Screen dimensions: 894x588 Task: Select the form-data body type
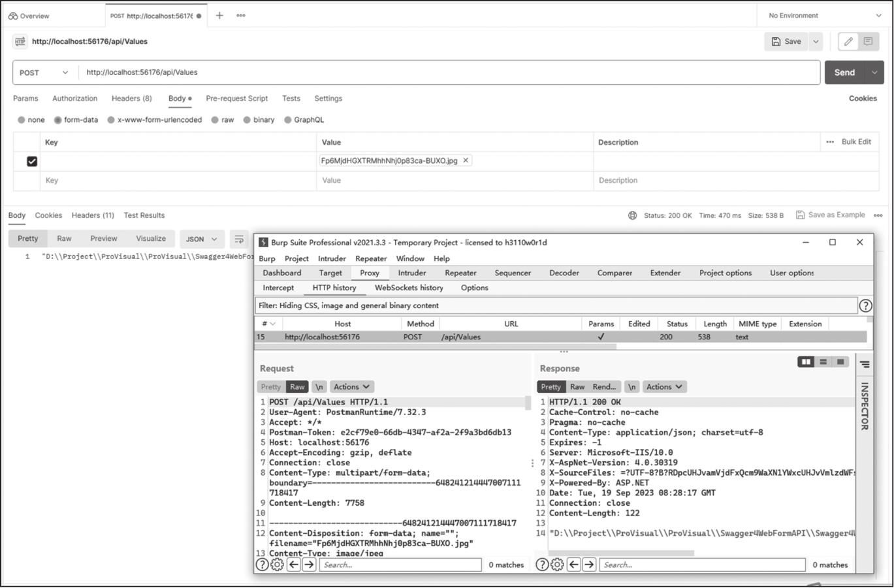click(58, 120)
